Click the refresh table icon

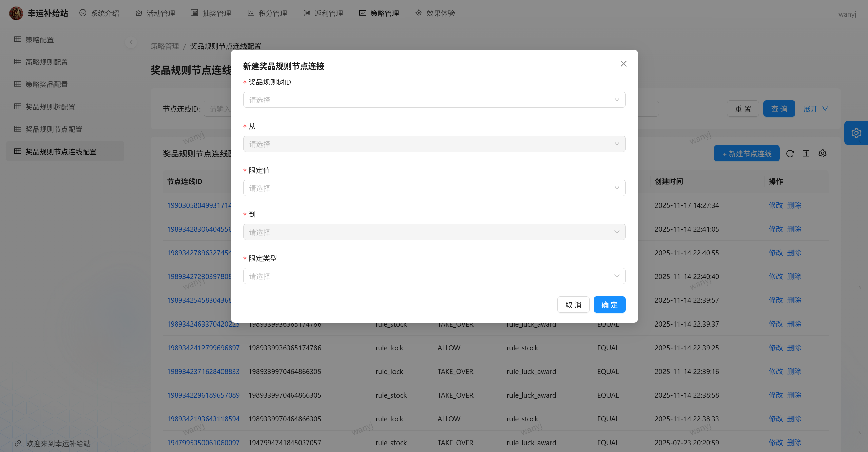pyautogui.click(x=790, y=154)
